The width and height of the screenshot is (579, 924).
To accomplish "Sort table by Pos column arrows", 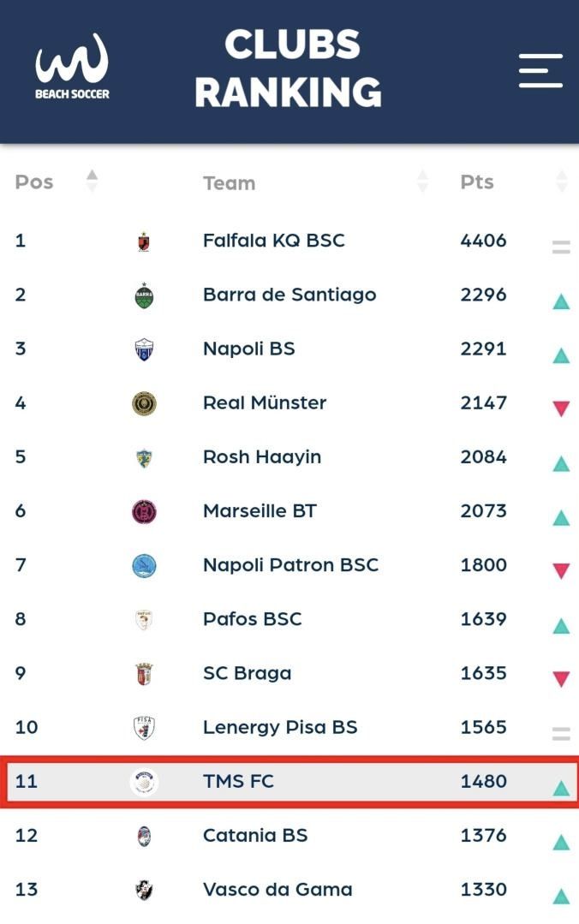I will 93,181.
